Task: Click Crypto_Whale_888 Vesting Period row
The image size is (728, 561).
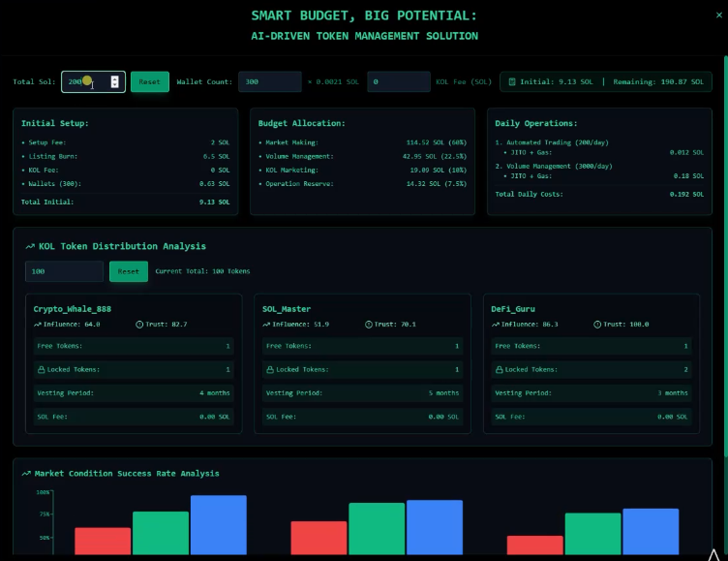Action: point(134,393)
